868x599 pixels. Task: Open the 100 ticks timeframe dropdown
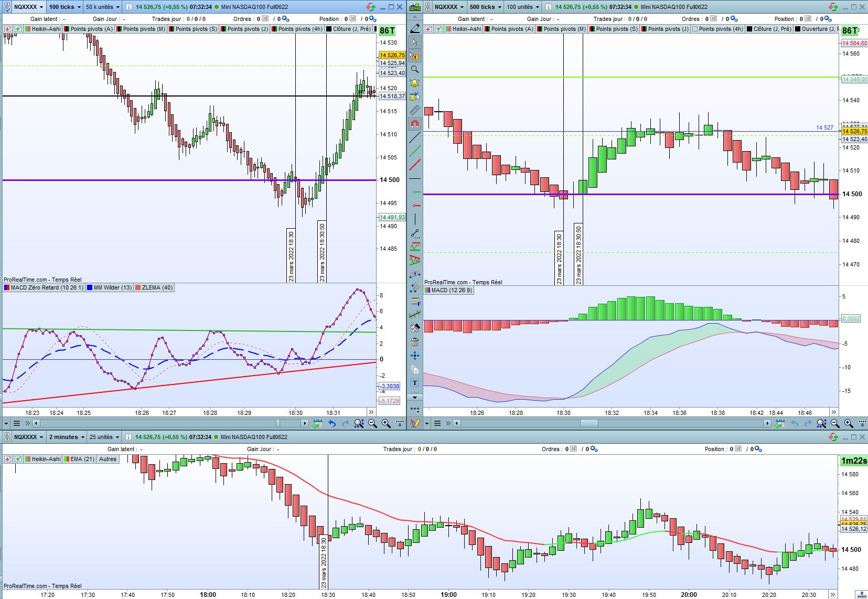click(x=65, y=7)
